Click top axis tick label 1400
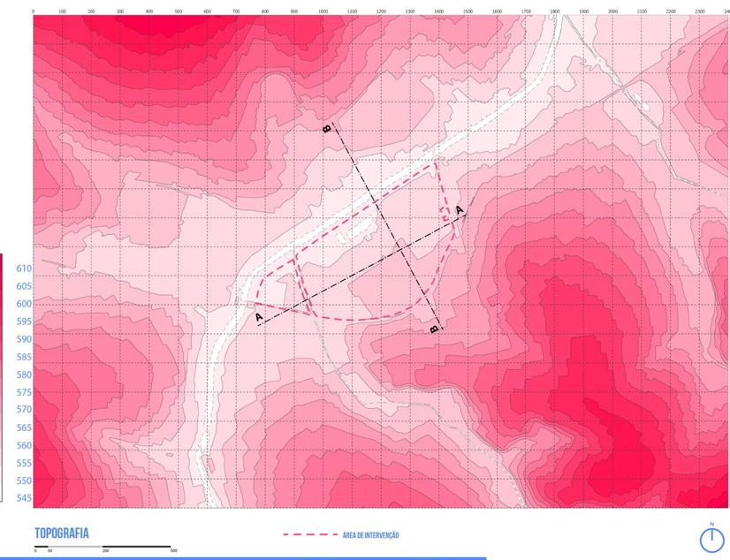This screenshot has width=730, height=560. 438,11
